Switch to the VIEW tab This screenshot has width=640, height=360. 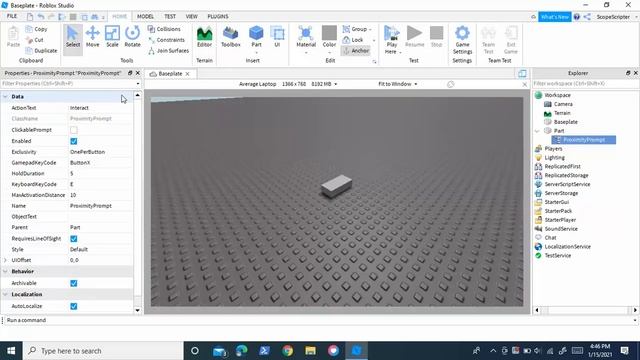[x=191, y=16]
